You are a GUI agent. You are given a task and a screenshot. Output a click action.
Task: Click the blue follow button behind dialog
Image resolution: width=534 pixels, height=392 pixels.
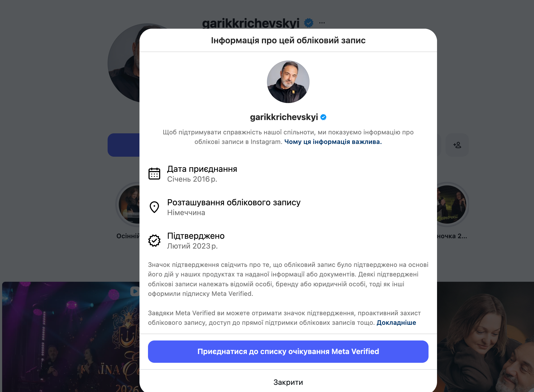pyautogui.click(x=124, y=145)
